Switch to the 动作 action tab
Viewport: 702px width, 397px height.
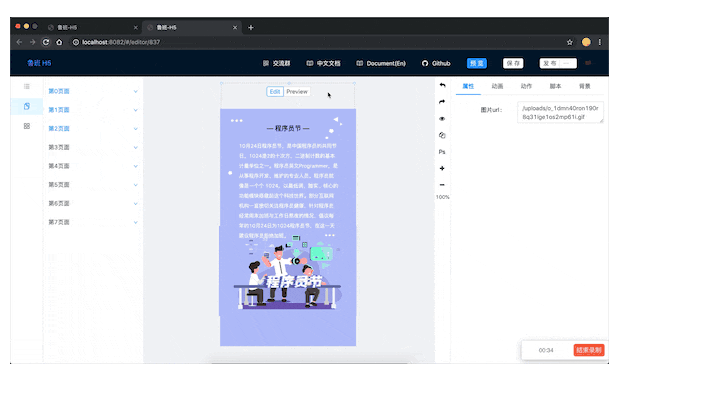(526, 86)
